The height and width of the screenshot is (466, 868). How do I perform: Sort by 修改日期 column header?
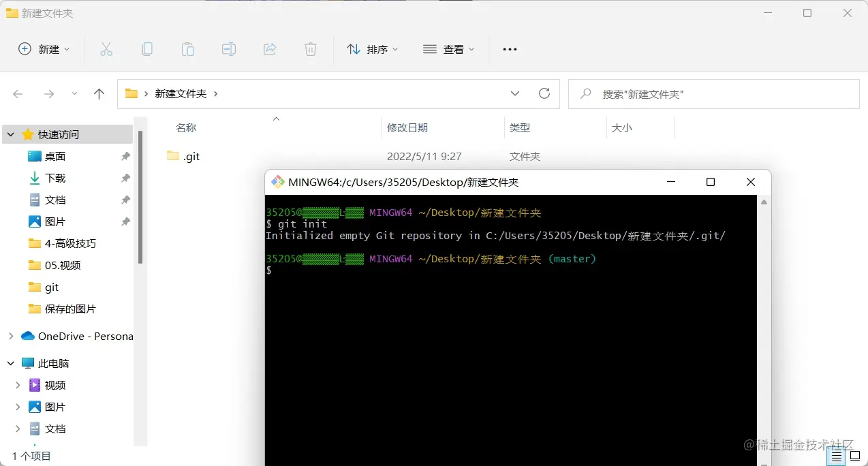(407, 127)
